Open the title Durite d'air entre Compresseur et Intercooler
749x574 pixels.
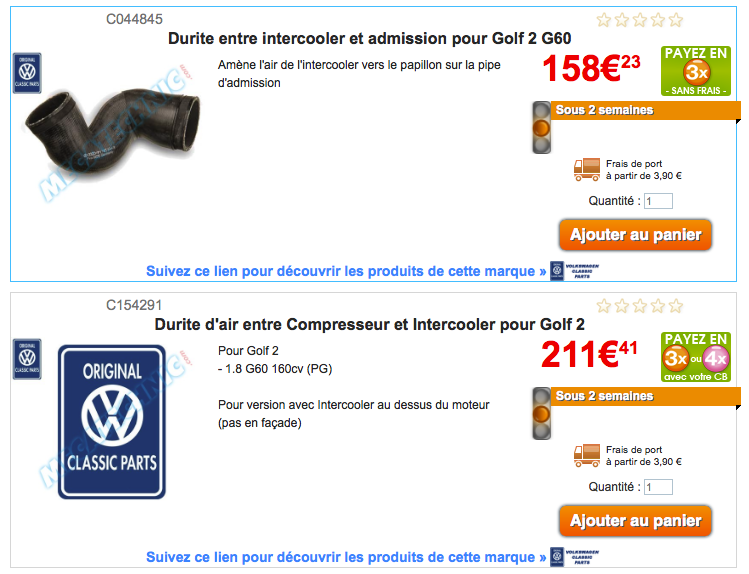click(369, 324)
